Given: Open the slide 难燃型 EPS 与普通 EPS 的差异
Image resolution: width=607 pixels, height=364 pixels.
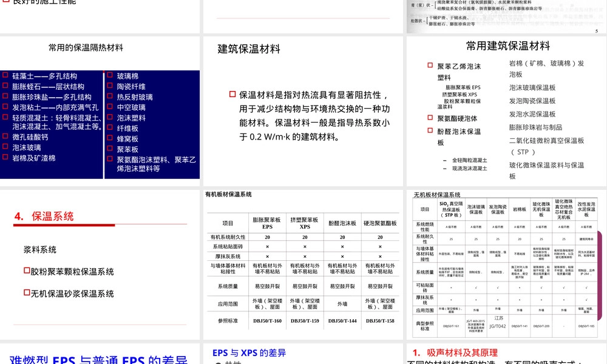Looking at the screenshot, I should (x=100, y=354).
